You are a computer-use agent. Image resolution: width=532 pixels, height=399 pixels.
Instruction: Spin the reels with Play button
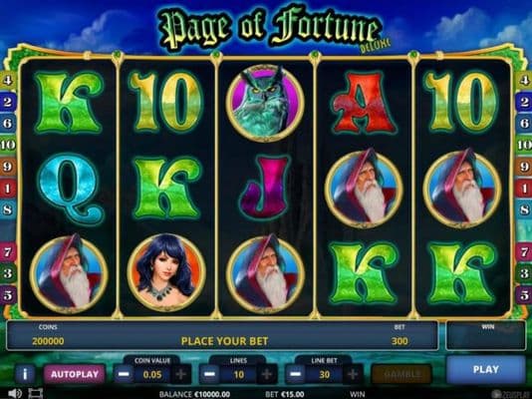tap(486, 369)
